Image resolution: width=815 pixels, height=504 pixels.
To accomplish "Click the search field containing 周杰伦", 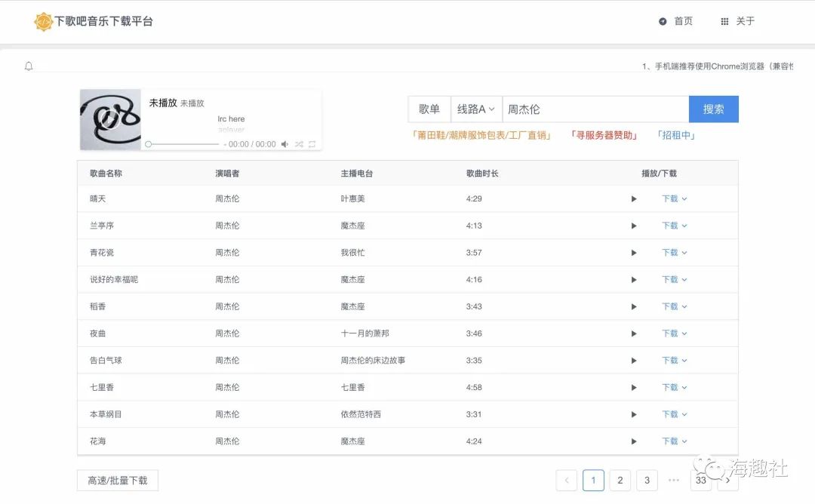I will [x=595, y=109].
